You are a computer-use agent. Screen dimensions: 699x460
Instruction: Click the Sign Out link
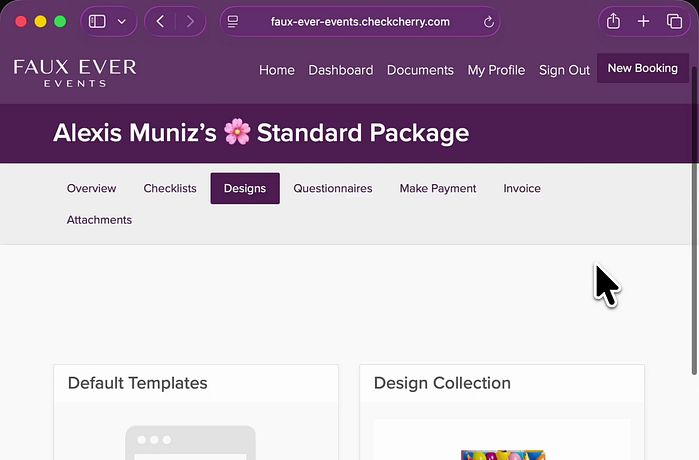click(564, 70)
